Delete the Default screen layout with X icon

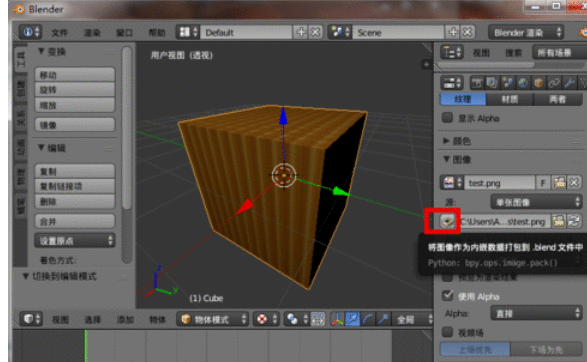coord(316,32)
